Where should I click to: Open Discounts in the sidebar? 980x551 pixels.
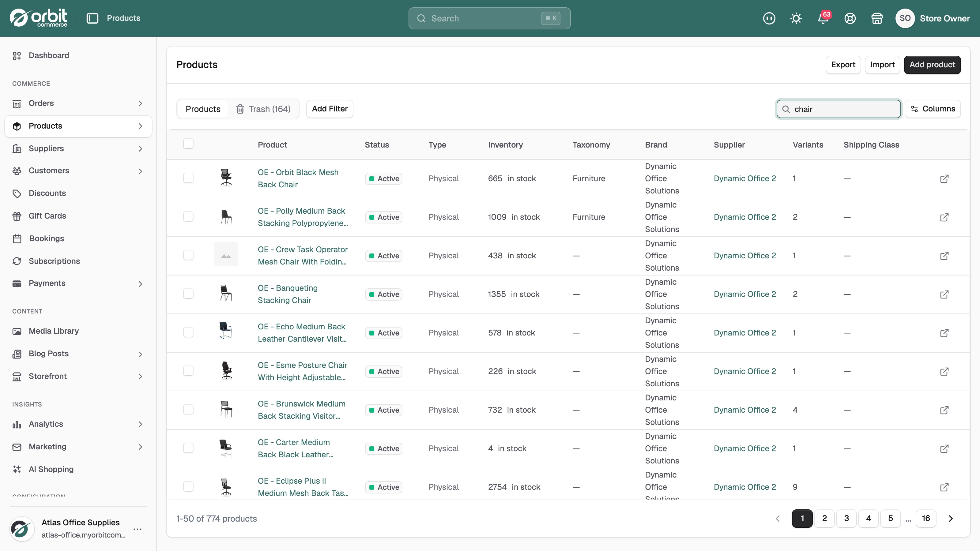click(78, 193)
